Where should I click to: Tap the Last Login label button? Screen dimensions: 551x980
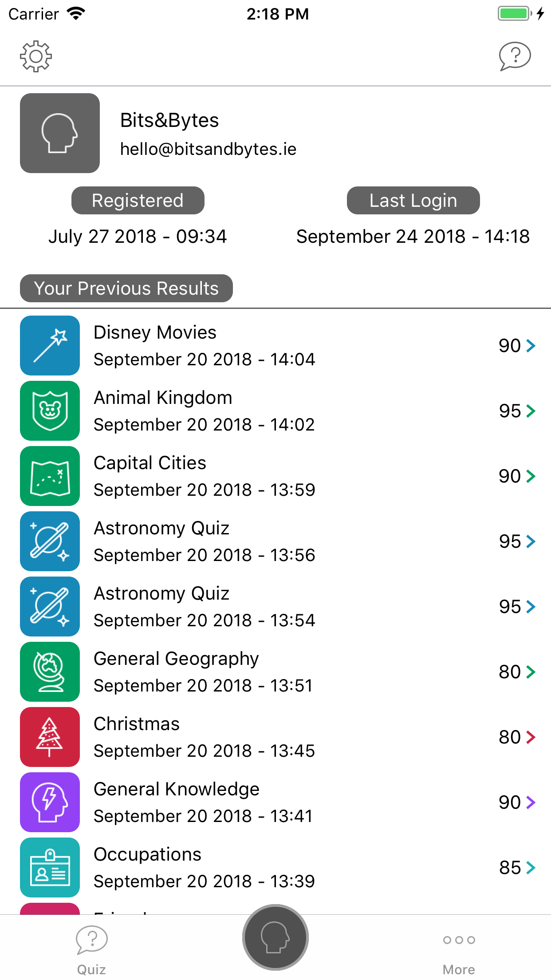(413, 201)
